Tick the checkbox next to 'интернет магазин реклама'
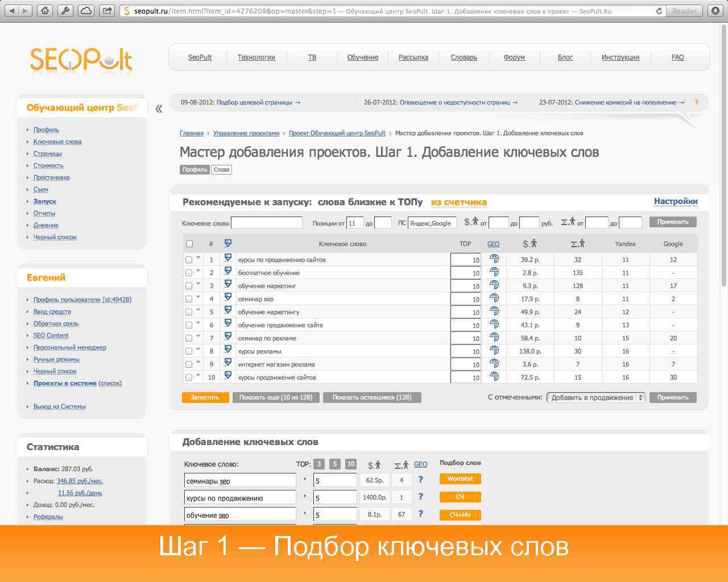 click(189, 364)
